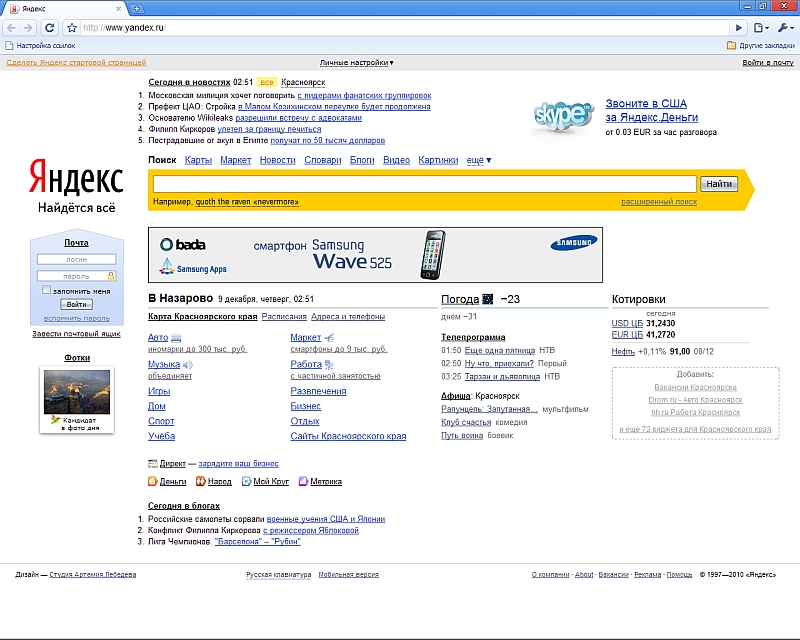The width and height of the screenshot is (800, 640).
Task: Reload the page with refresh icon
Action: 49,28
